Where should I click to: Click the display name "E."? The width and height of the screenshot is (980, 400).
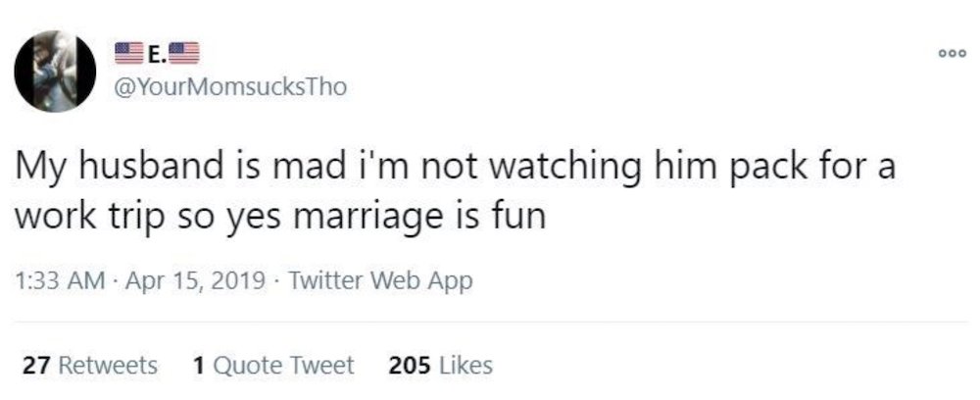[x=156, y=54]
